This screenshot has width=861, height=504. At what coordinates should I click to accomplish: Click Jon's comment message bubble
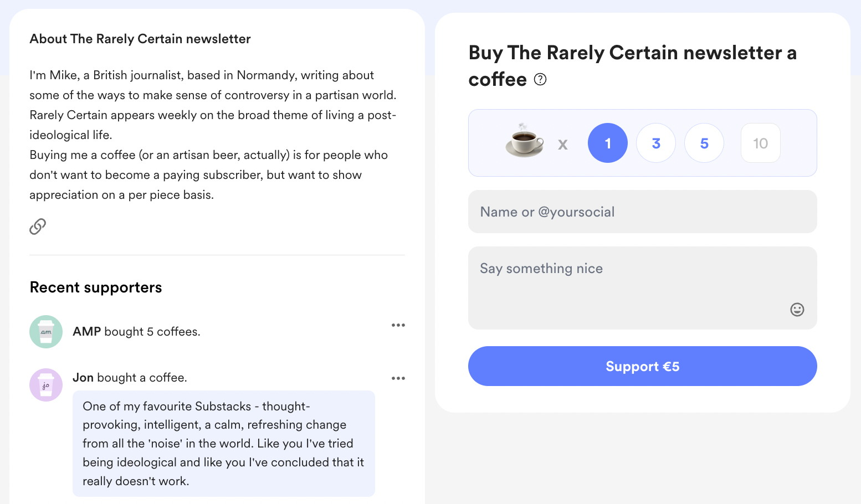pyautogui.click(x=223, y=443)
